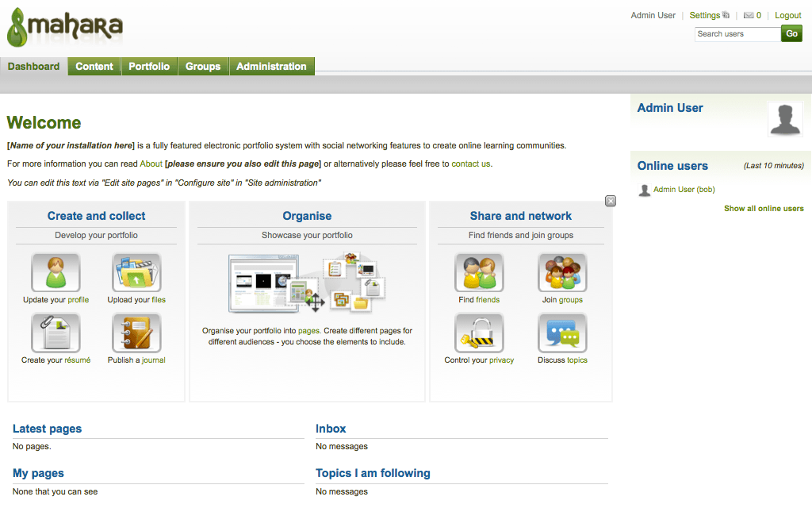
Task: Switch to the Content tab
Action: pos(94,67)
